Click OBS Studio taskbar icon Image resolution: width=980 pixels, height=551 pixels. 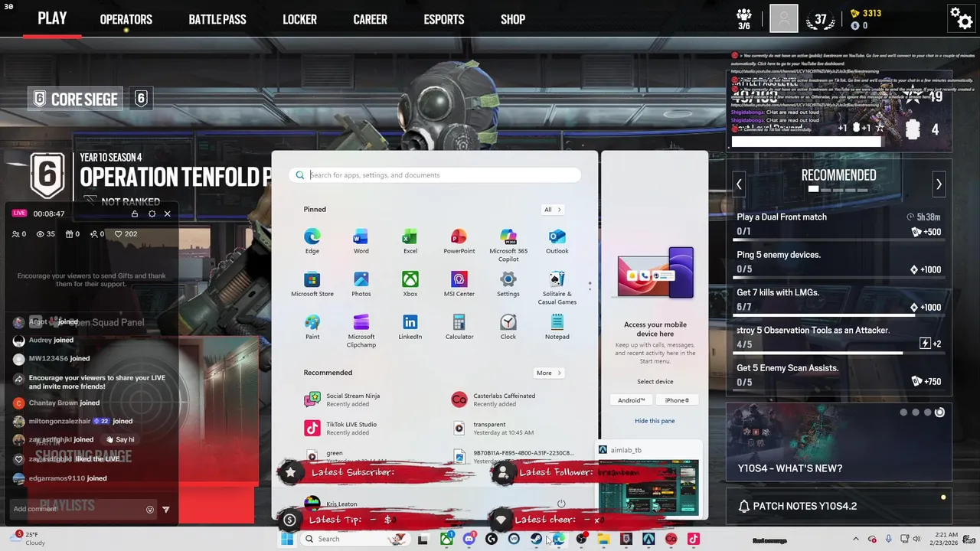coord(581,539)
